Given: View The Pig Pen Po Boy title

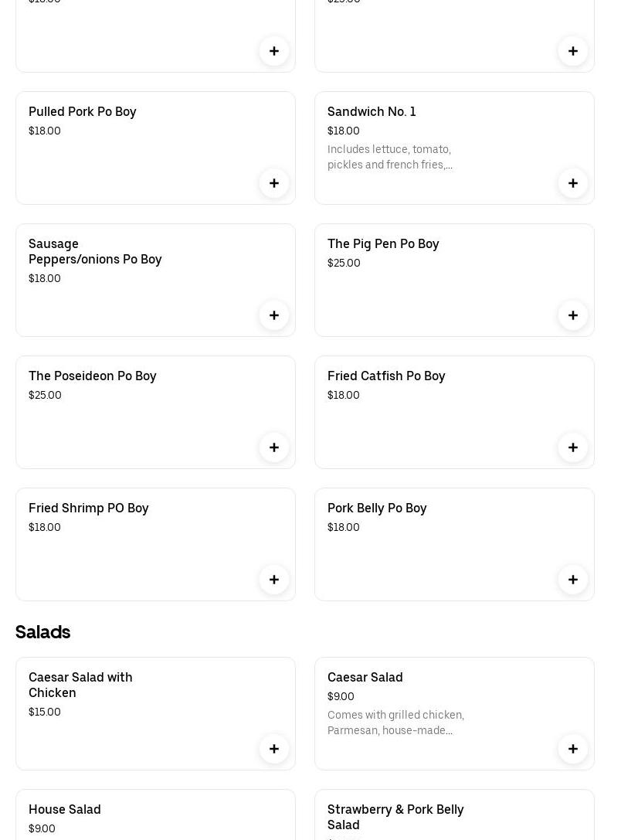Looking at the screenshot, I should click(x=383, y=243).
